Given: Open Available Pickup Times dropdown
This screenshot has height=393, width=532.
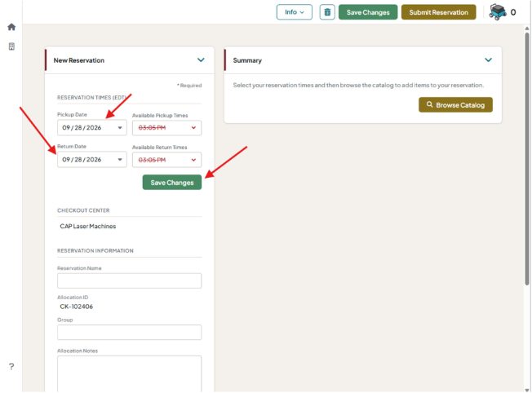Looking at the screenshot, I should pyautogui.click(x=166, y=128).
